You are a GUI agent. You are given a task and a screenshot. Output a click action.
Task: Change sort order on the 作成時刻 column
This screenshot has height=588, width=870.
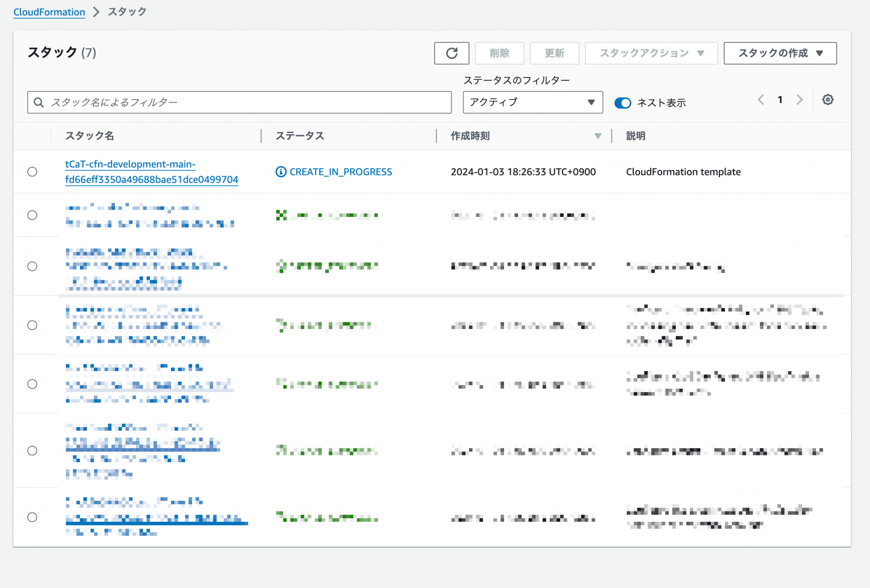(598, 136)
